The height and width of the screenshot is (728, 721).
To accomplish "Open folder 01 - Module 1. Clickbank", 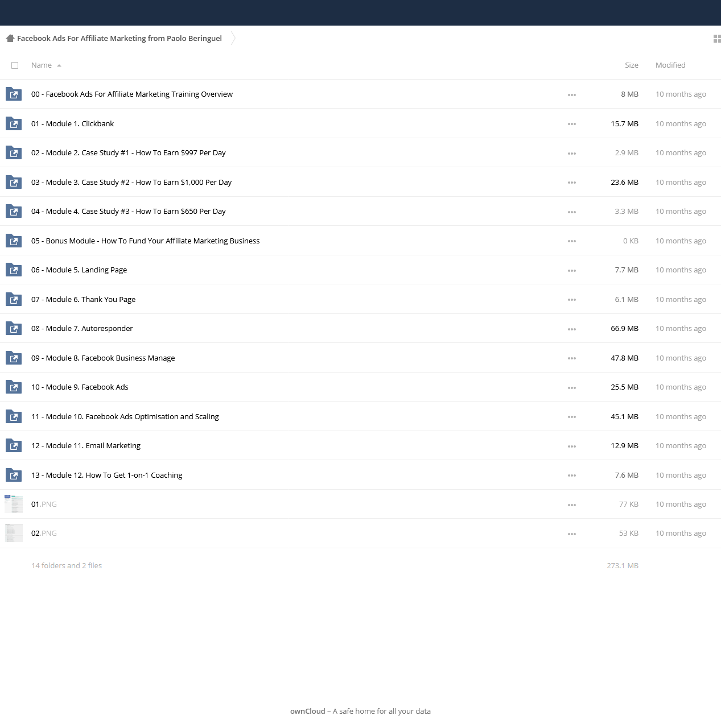I will coord(72,123).
